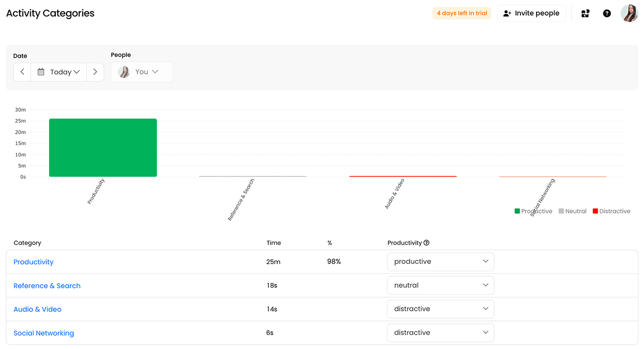Click your profile avatar in the top right

tap(629, 13)
